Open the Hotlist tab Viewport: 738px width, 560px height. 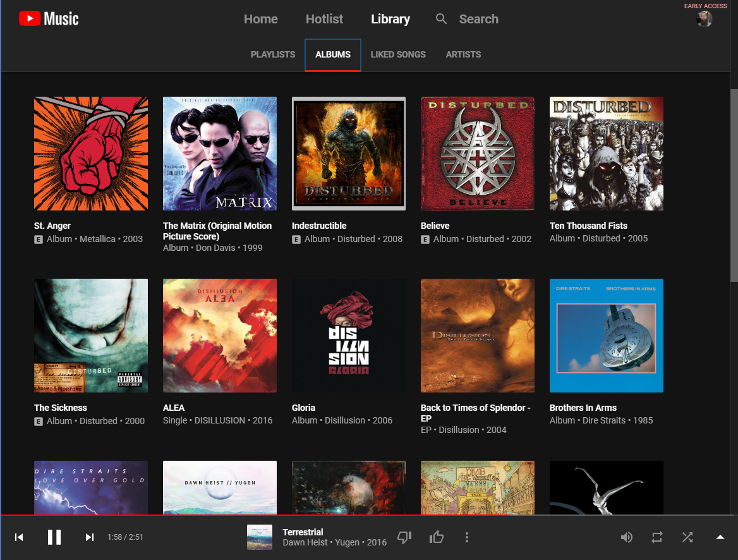click(x=324, y=19)
